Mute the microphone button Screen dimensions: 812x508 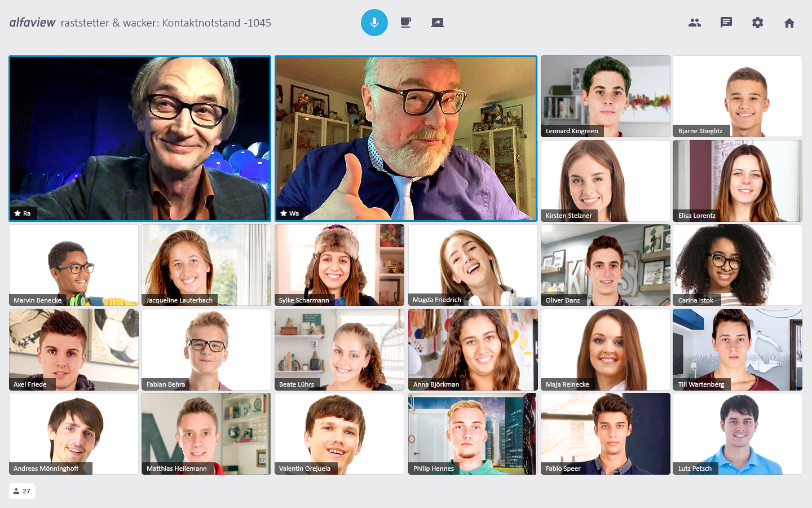click(x=374, y=23)
